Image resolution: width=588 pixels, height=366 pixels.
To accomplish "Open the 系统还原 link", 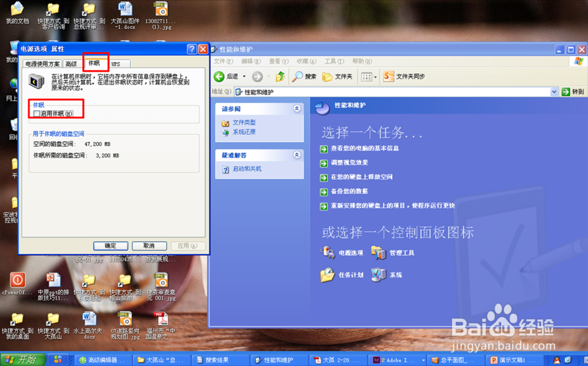I will click(x=244, y=132).
